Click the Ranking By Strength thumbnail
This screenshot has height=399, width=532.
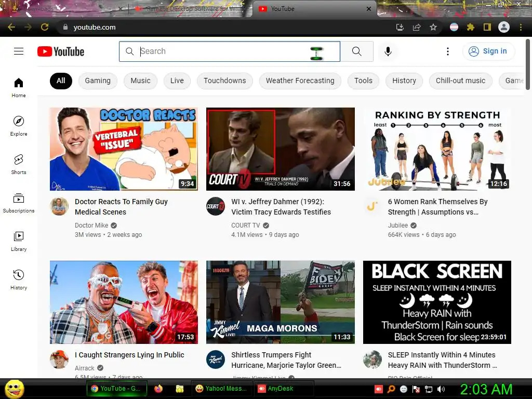(x=437, y=149)
